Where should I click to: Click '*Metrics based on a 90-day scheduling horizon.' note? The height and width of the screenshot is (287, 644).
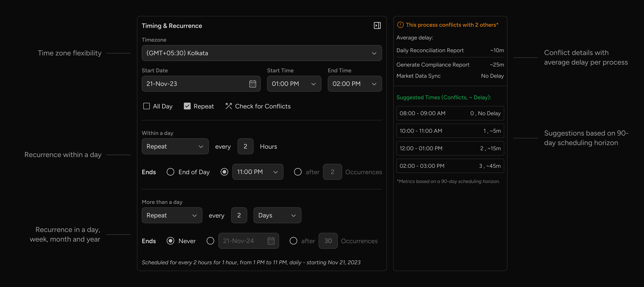pos(448,181)
